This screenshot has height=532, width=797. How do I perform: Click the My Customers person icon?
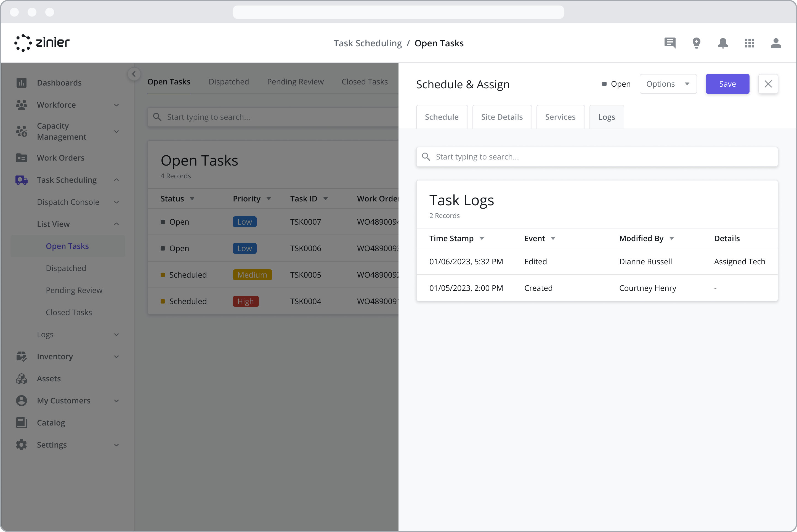tap(21, 401)
